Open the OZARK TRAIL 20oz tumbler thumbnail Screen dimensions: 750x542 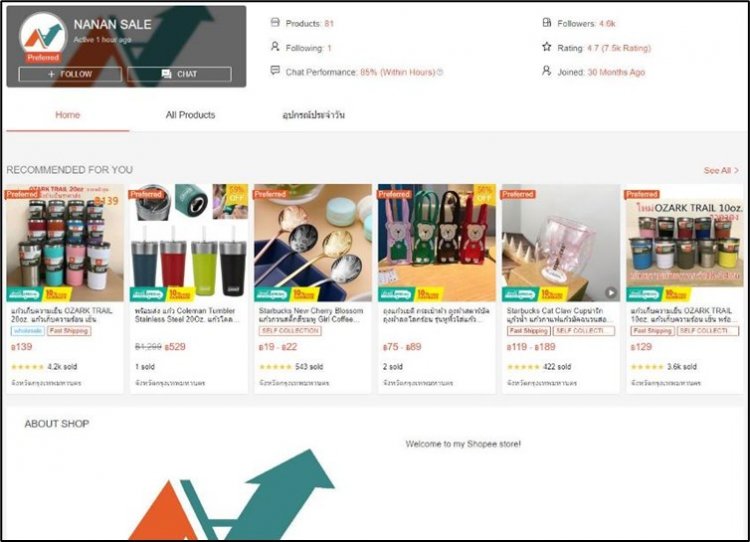coord(65,243)
